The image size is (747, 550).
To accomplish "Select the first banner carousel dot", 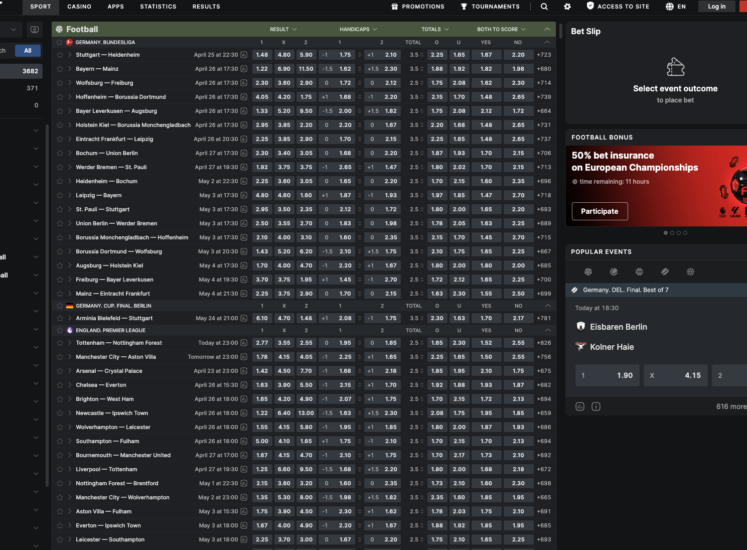I will tap(666, 233).
